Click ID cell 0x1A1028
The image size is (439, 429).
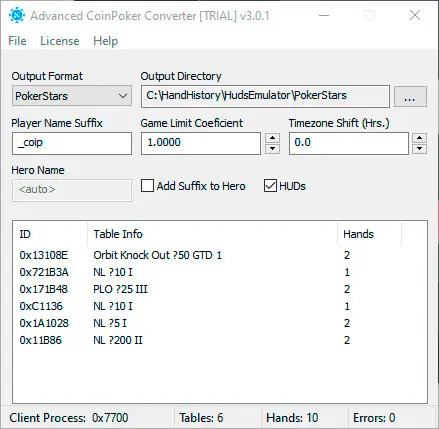[x=44, y=323]
